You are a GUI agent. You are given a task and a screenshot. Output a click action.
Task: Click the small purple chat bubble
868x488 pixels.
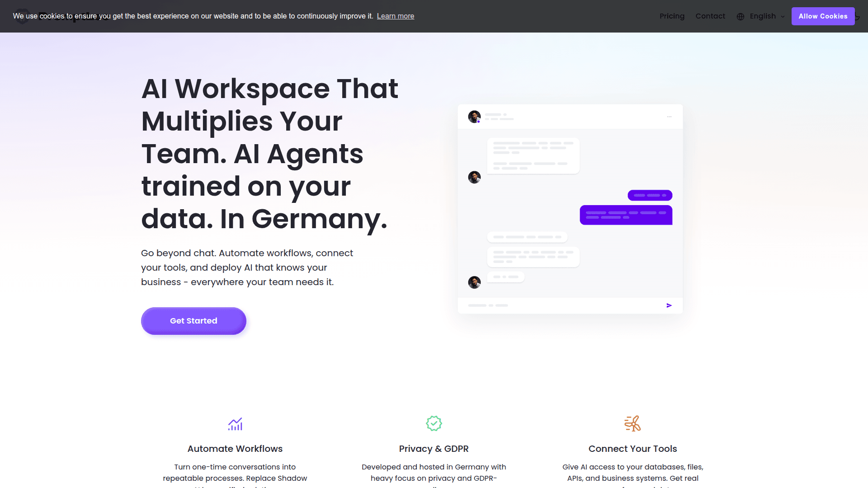click(x=650, y=195)
